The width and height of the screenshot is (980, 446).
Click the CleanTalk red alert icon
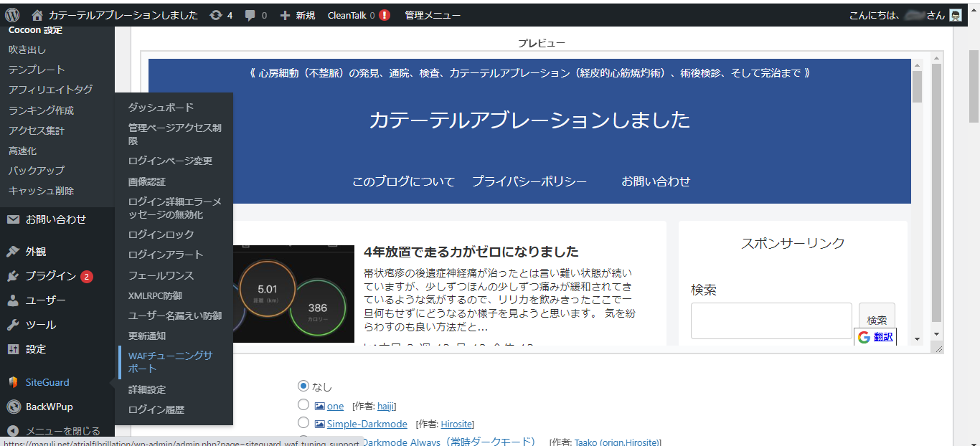(x=385, y=15)
